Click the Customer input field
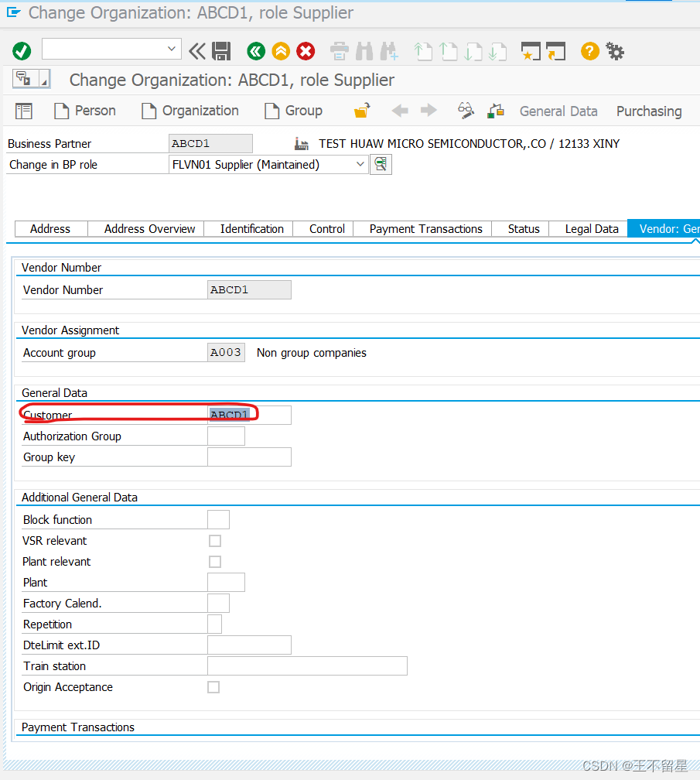This screenshot has height=780, width=700. tap(249, 415)
